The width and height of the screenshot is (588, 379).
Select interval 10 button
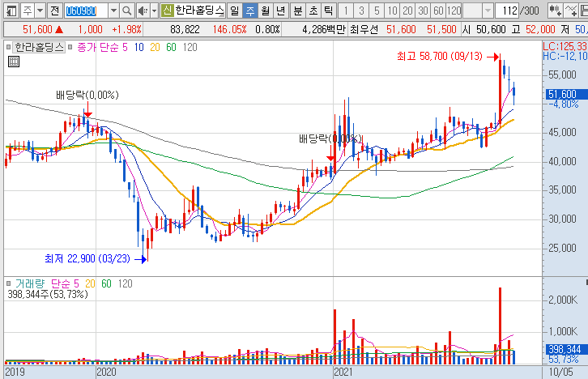[392, 11]
